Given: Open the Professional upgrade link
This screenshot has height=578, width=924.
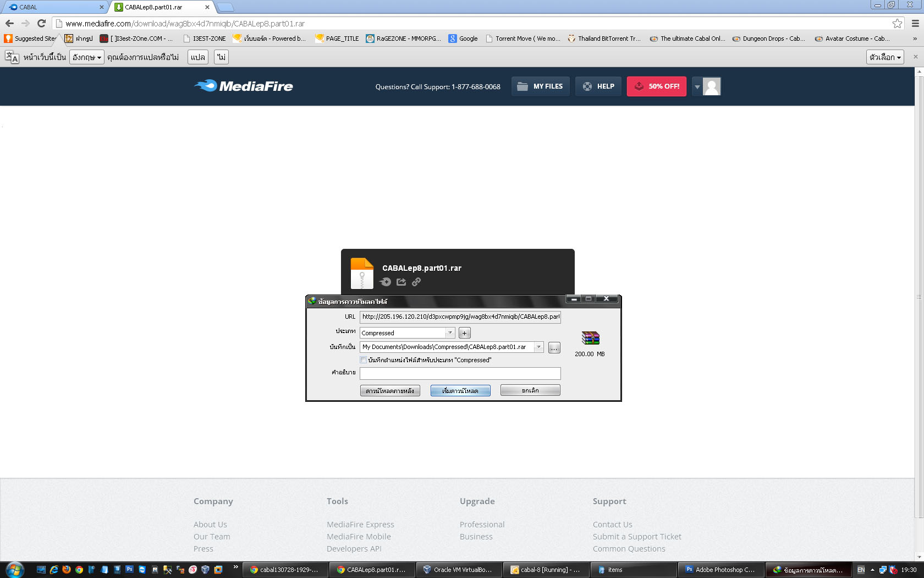Looking at the screenshot, I should click(482, 525).
